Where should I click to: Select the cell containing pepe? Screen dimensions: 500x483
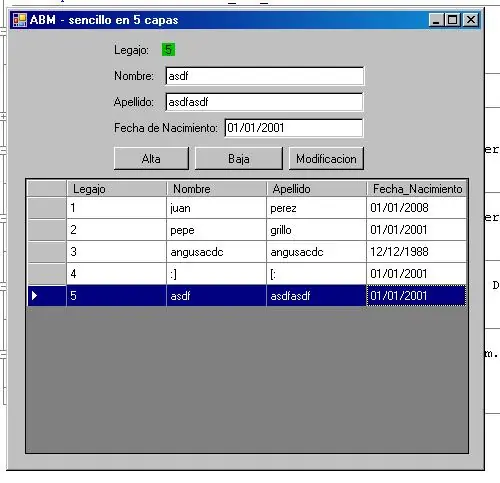point(217,230)
